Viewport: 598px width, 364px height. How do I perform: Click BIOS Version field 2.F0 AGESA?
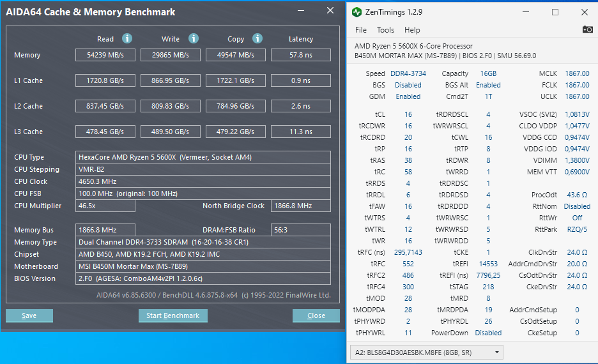203,278
